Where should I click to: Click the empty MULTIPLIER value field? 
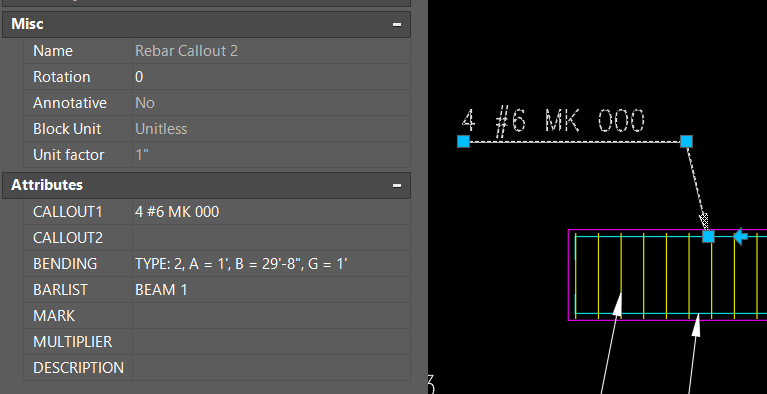271,342
